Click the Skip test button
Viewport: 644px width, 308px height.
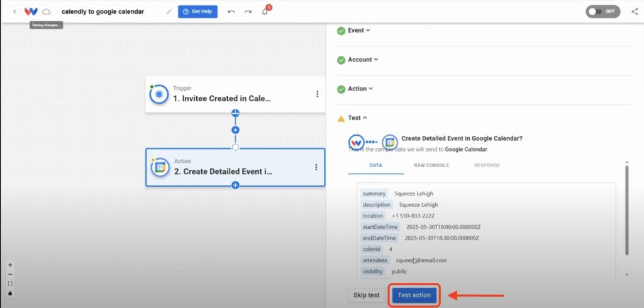pos(367,295)
